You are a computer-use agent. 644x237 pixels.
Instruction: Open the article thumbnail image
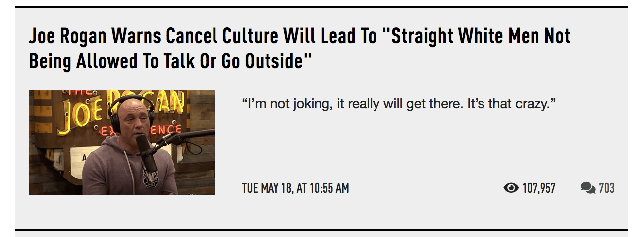click(122, 143)
